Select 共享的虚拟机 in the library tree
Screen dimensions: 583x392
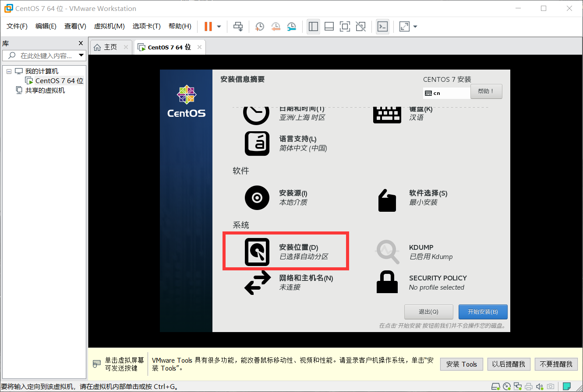pos(45,91)
